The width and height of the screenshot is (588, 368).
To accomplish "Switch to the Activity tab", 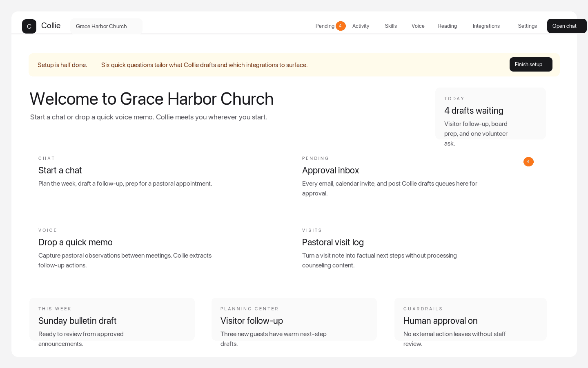I will pyautogui.click(x=361, y=26).
